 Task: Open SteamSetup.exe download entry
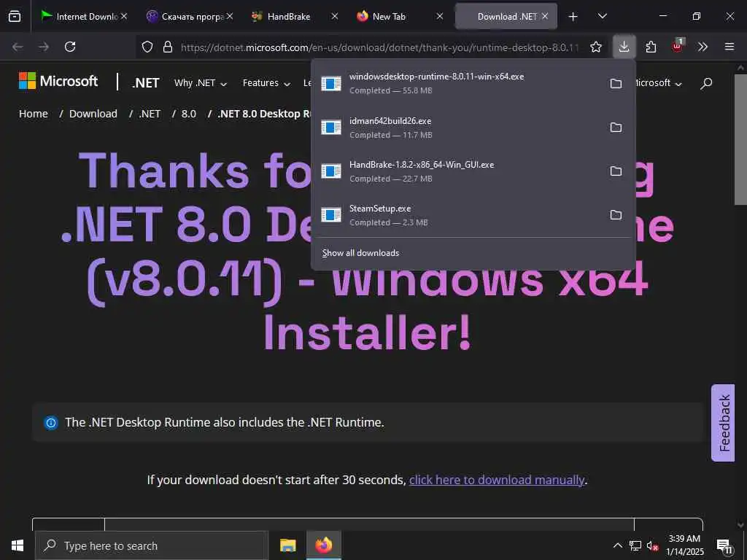point(457,215)
